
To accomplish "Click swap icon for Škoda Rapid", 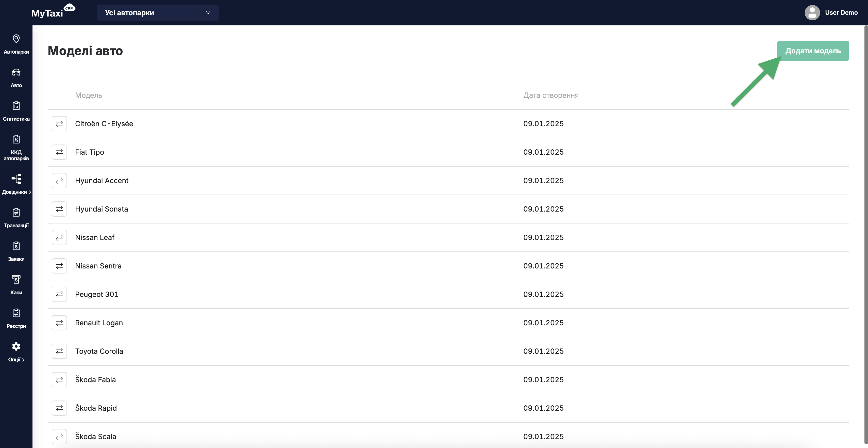I will click(59, 408).
